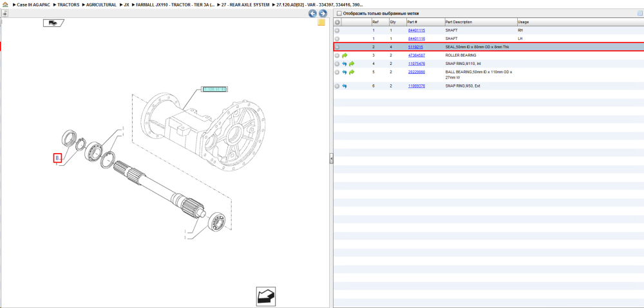This screenshot has height=308, width=644.
Task: Add BALL BEARING using its circle icon
Action: pyautogui.click(x=337, y=72)
